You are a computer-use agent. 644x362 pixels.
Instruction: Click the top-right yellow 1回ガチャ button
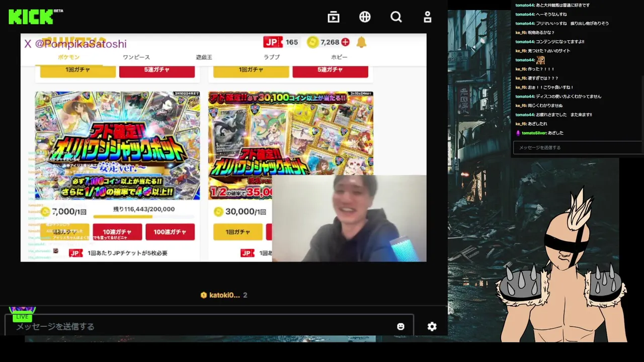tap(251, 71)
